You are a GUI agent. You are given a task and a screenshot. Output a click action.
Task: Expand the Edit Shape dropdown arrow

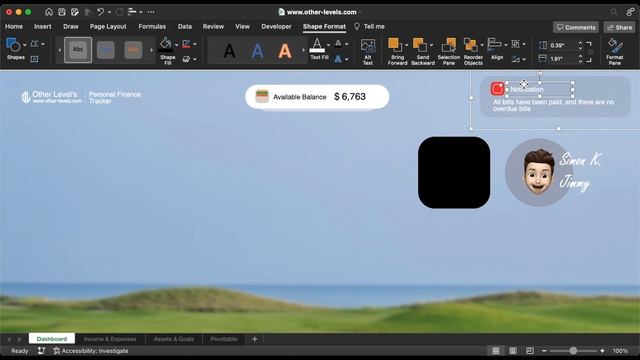click(x=43, y=44)
